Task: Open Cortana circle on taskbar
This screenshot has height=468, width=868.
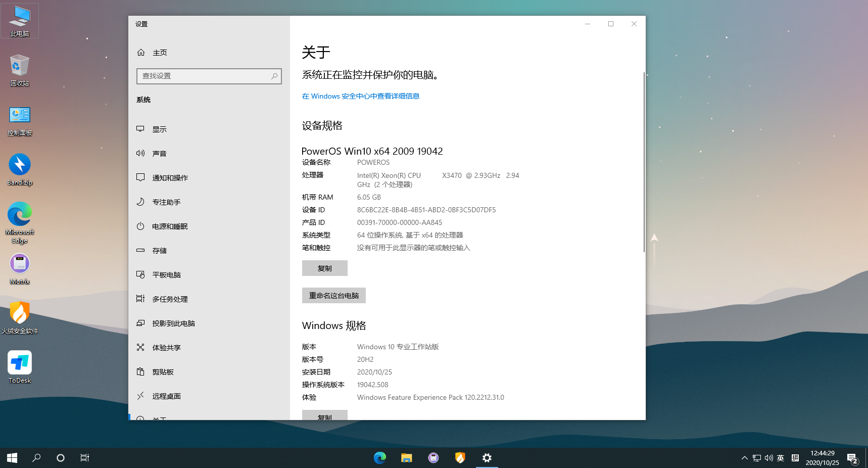Action: (61, 458)
